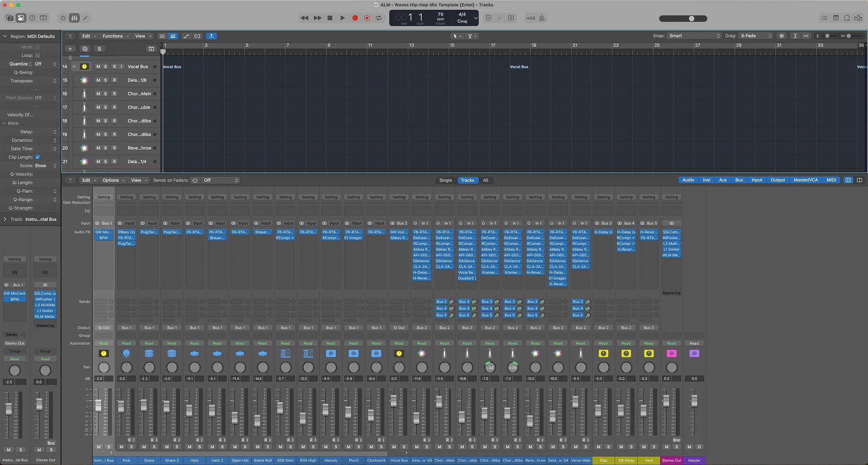Open the mixer Options menu
This screenshot has height=465, width=868.
pyautogui.click(x=113, y=180)
